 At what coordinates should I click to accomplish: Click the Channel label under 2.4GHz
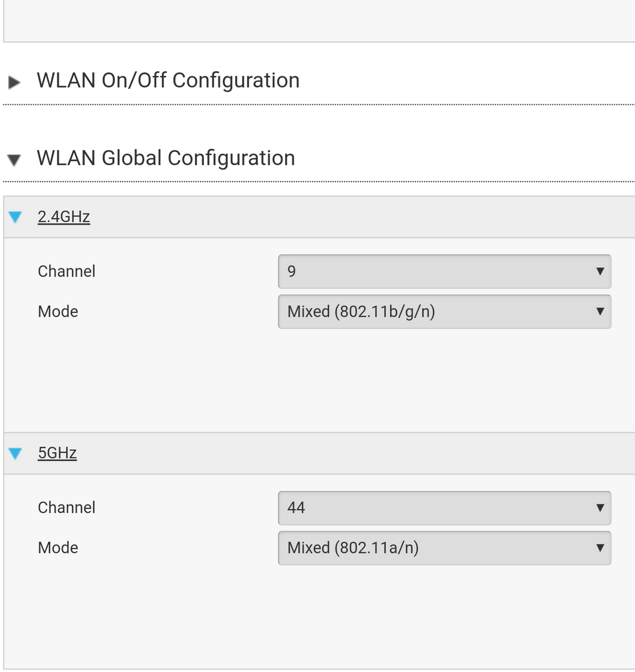[x=67, y=272]
